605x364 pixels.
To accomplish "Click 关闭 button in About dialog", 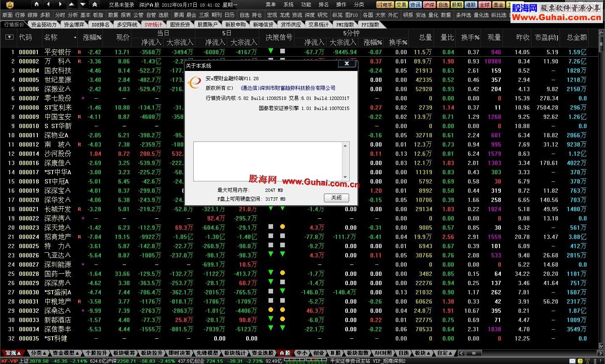I will tap(337, 198).
